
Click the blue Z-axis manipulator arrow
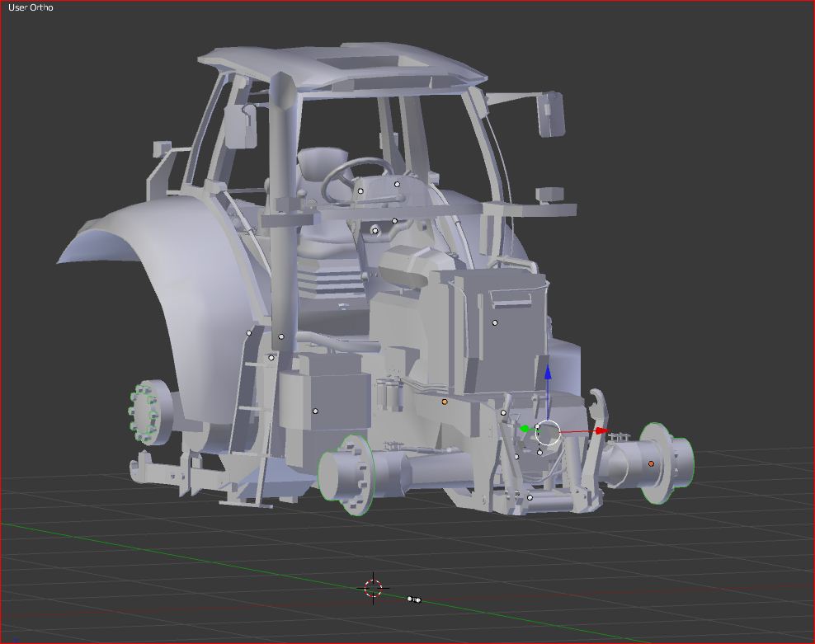point(548,372)
